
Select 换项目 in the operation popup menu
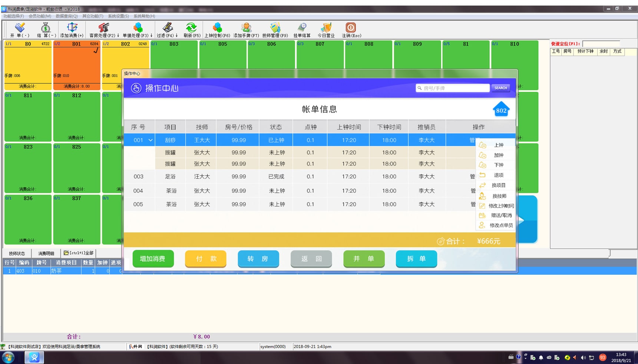pos(496,185)
